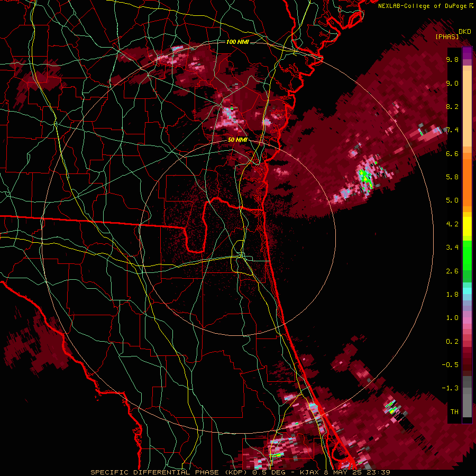Click the 23:39 timestamp text
Image resolution: width=476 pixels, height=476 pixels.
[379, 472]
